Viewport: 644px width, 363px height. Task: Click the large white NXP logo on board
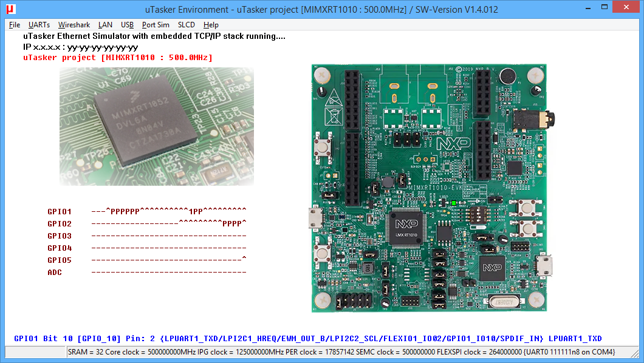(x=453, y=143)
